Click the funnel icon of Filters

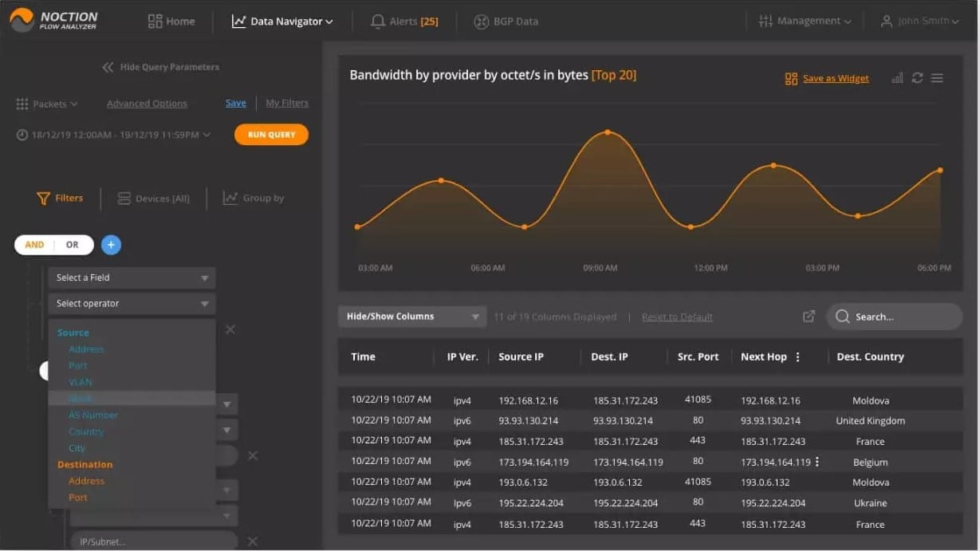tap(44, 198)
